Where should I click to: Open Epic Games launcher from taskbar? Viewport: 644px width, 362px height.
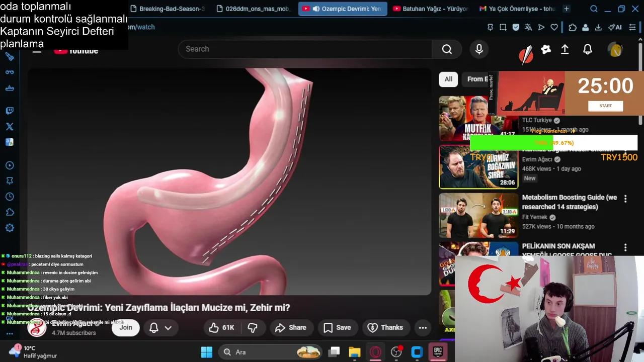pos(438,352)
